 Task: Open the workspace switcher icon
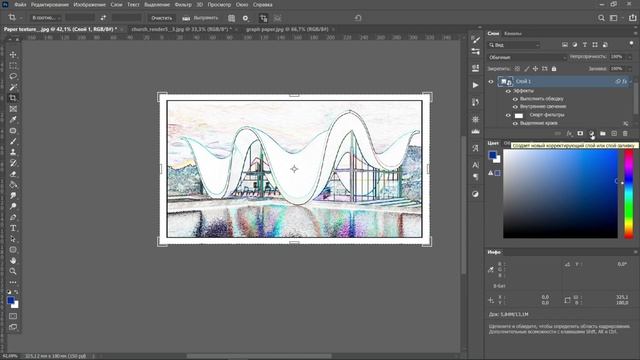tap(613, 18)
